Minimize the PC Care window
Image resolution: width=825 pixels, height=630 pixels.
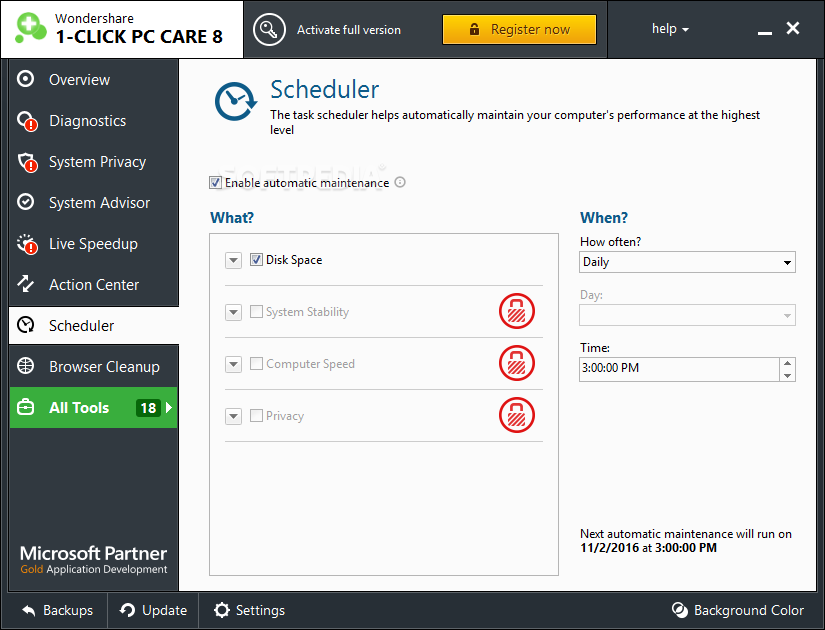point(764,31)
